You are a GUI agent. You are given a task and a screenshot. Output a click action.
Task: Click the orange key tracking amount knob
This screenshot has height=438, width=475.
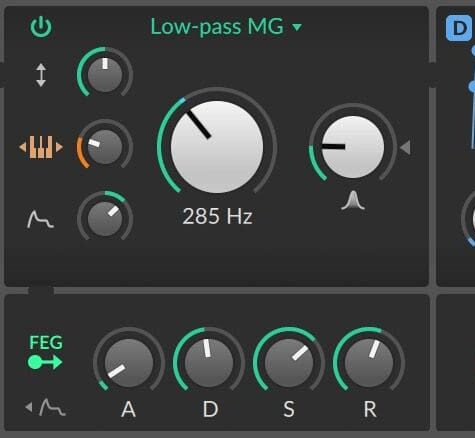tap(105, 147)
